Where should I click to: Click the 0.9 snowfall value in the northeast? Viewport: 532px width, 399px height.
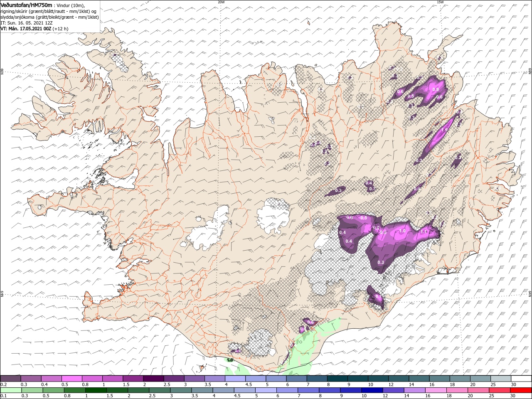pos(436,89)
